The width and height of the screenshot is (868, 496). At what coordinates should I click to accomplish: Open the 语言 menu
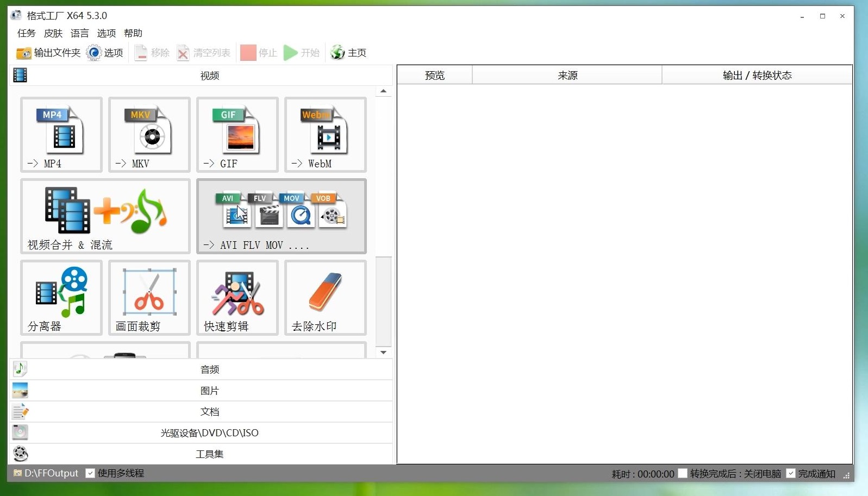[80, 33]
